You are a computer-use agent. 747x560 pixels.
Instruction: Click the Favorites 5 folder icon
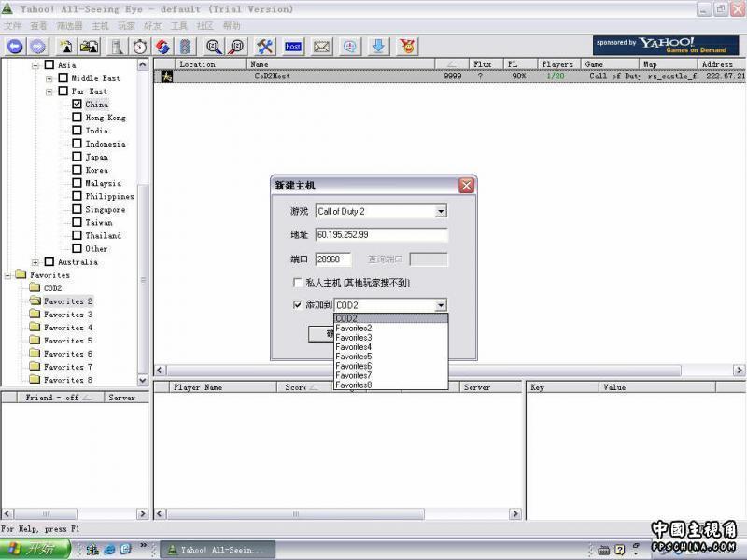click(x=35, y=340)
